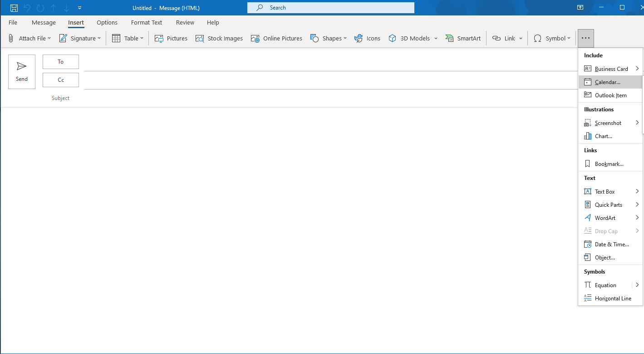Open the Format Text tab
Screen dimensions: 644x354
[x=146, y=22]
